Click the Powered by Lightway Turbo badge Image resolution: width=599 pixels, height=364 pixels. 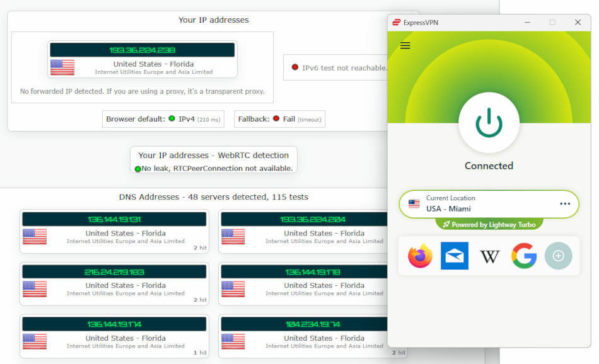pyautogui.click(x=489, y=225)
